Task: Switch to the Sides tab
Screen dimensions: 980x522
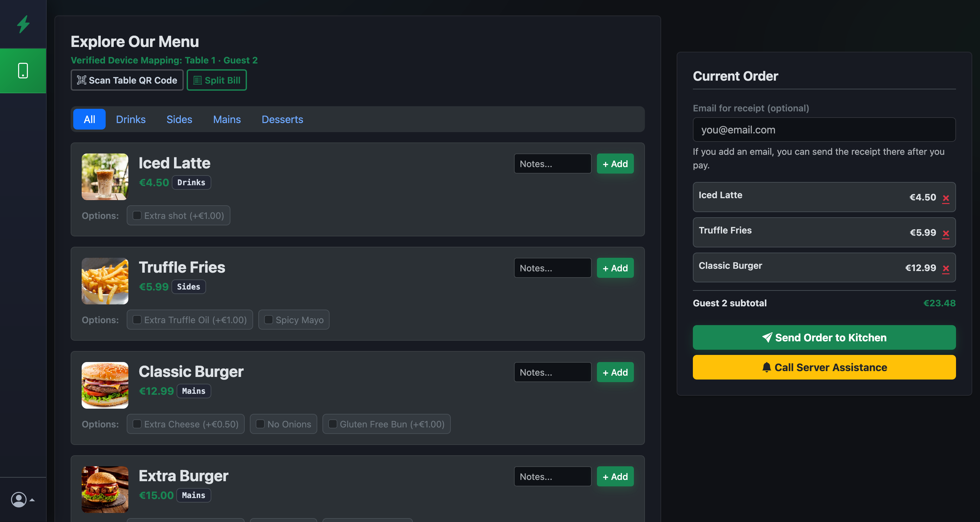Action: pyautogui.click(x=179, y=119)
